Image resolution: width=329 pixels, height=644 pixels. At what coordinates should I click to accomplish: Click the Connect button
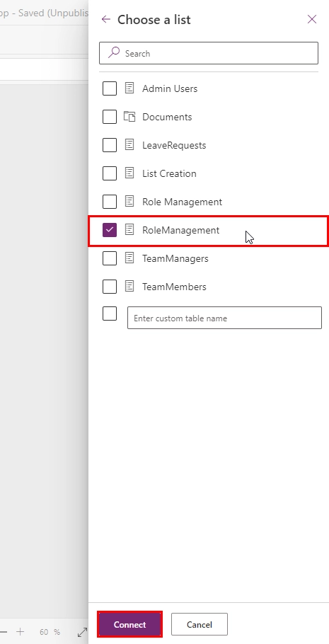tap(129, 624)
